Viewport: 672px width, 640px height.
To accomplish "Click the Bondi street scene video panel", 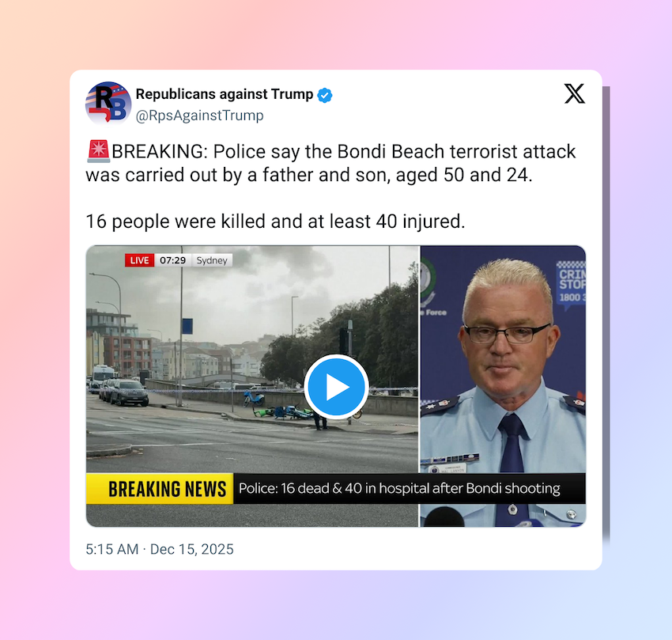I will 252,386.
